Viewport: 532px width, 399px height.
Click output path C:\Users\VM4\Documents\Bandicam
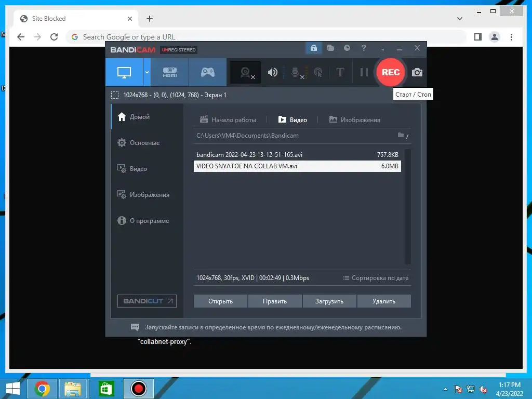(247, 136)
